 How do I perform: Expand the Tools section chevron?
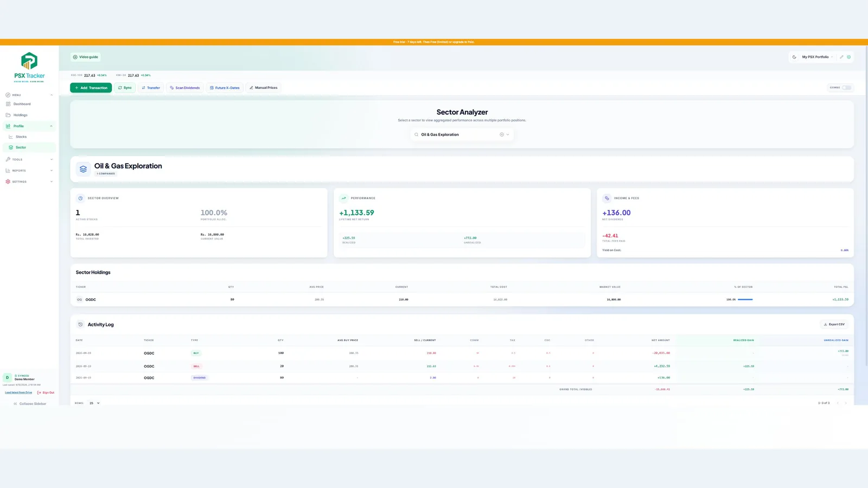tap(52, 159)
